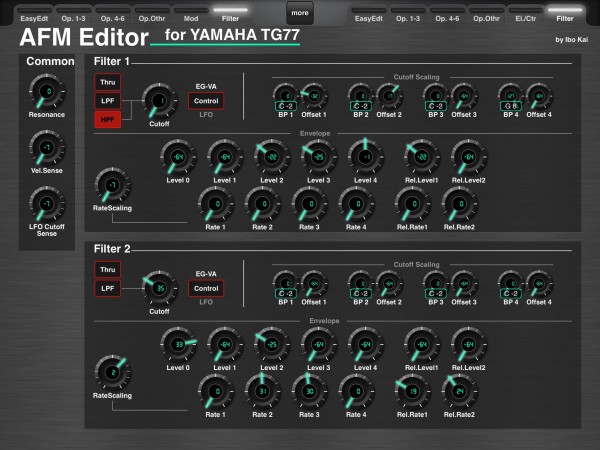The image size is (600, 450).
Task: Click Filter 1 Rel.Rate2 knob
Action: pyautogui.click(x=459, y=204)
